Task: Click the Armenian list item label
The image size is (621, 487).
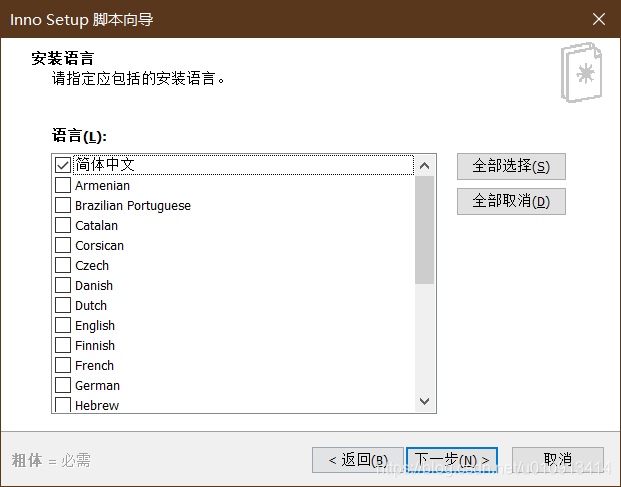Action: [x=103, y=186]
